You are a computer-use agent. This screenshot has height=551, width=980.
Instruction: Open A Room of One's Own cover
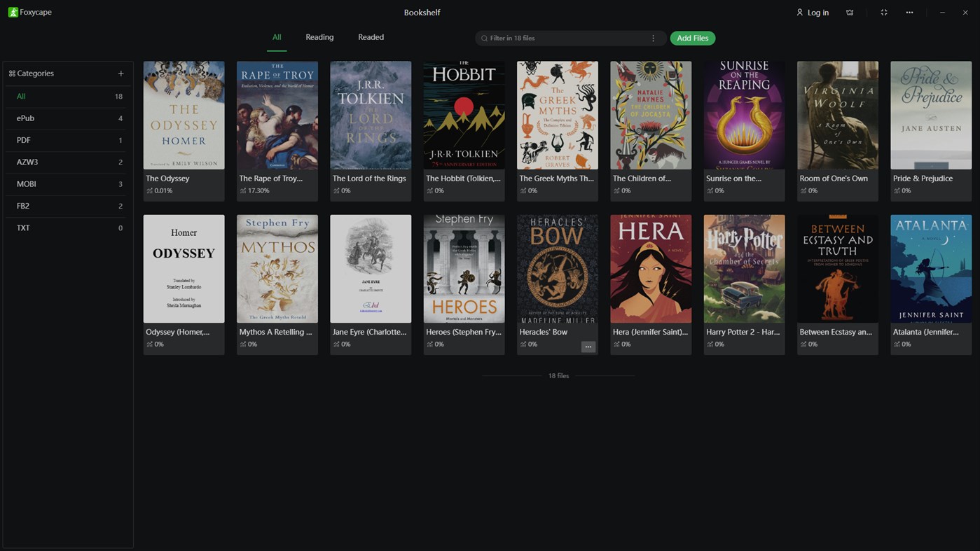point(838,115)
